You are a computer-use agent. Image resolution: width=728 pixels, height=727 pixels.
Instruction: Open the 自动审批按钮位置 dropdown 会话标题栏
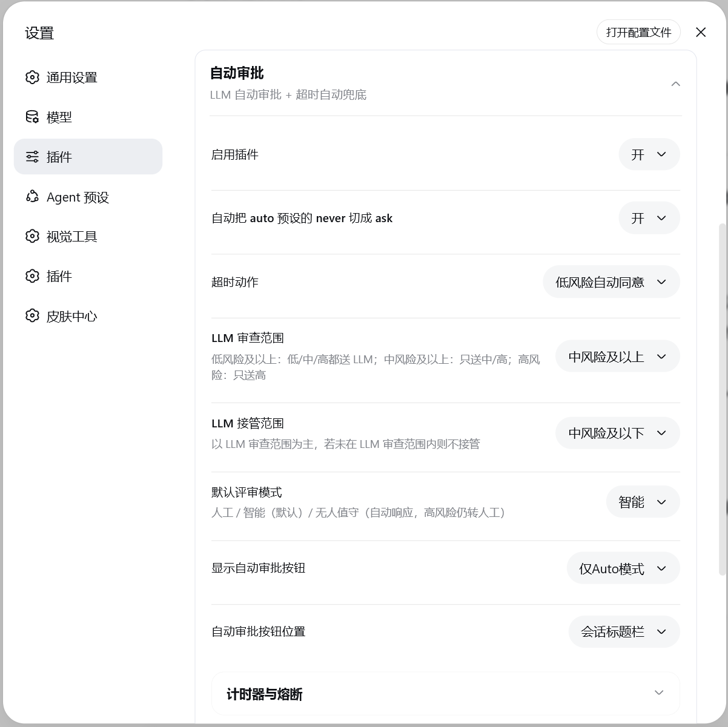[624, 632]
